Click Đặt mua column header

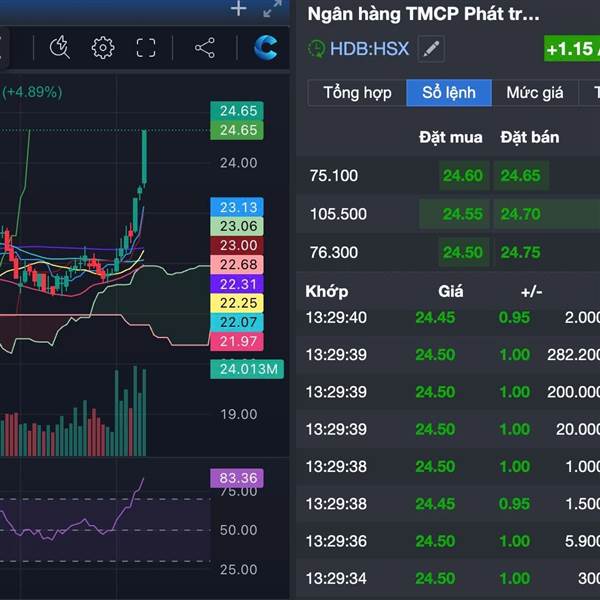pos(450,137)
